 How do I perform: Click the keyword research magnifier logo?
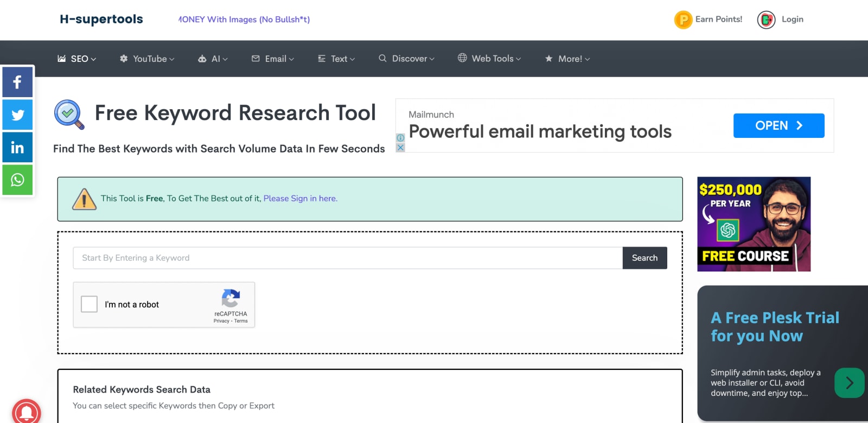point(69,115)
